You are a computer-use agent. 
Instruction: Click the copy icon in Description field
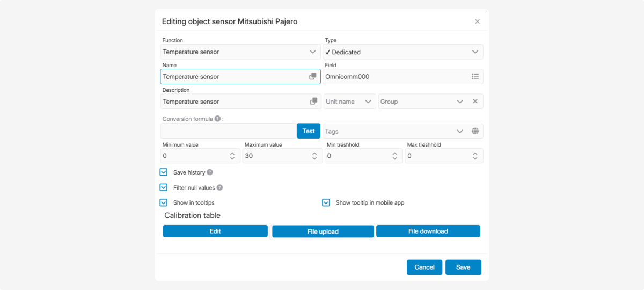[x=313, y=102]
